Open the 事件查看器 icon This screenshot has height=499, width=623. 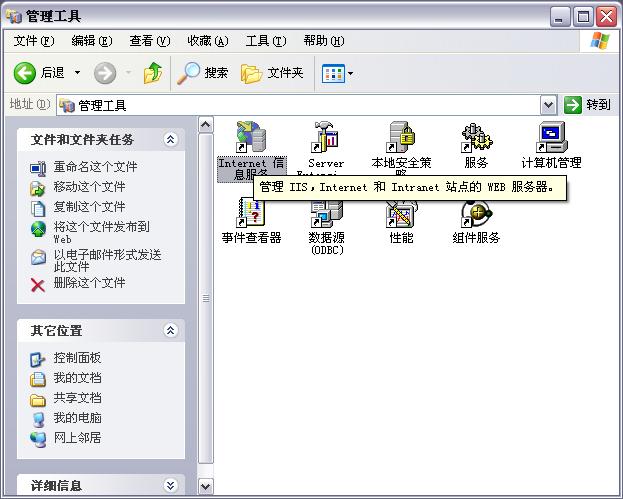pyautogui.click(x=251, y=213)
